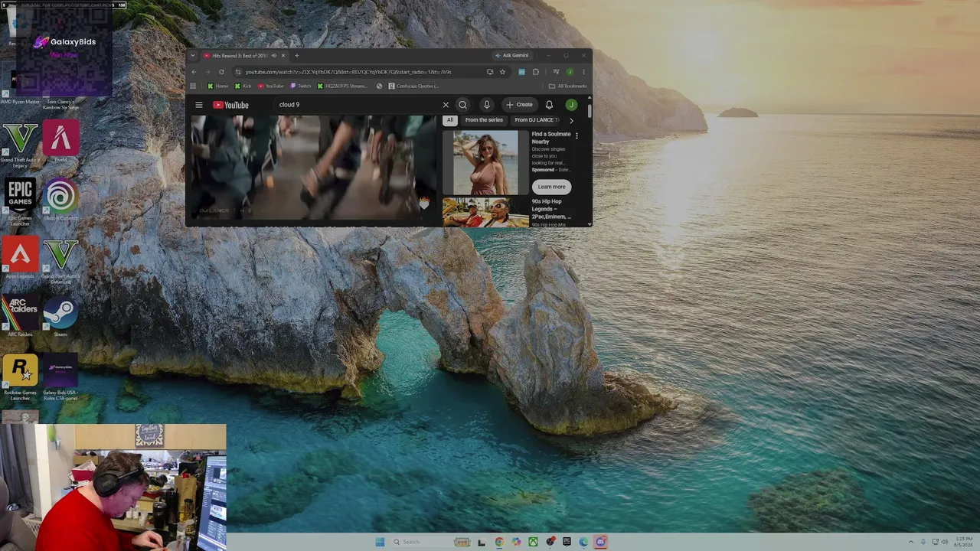Open the Chrome extensions puzzle icon
This screenshot has height=551, width=980.
535,72
